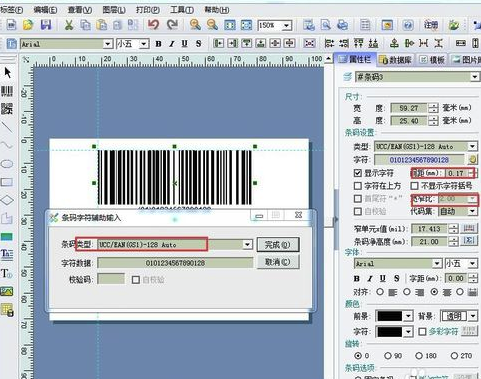Zoom in with the magnifier plus icon
The height and width of the screenshot is (379, 481).
[x=195, y=25]
